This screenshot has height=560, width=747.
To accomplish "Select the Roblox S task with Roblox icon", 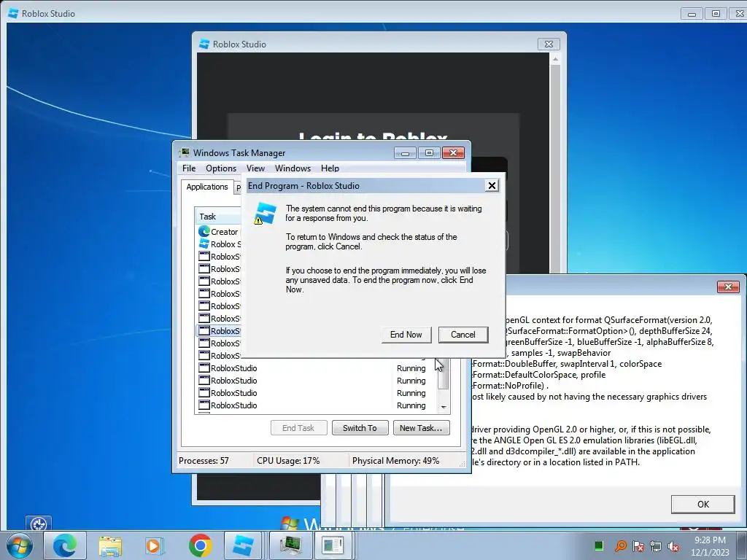I will pos(219,244).
